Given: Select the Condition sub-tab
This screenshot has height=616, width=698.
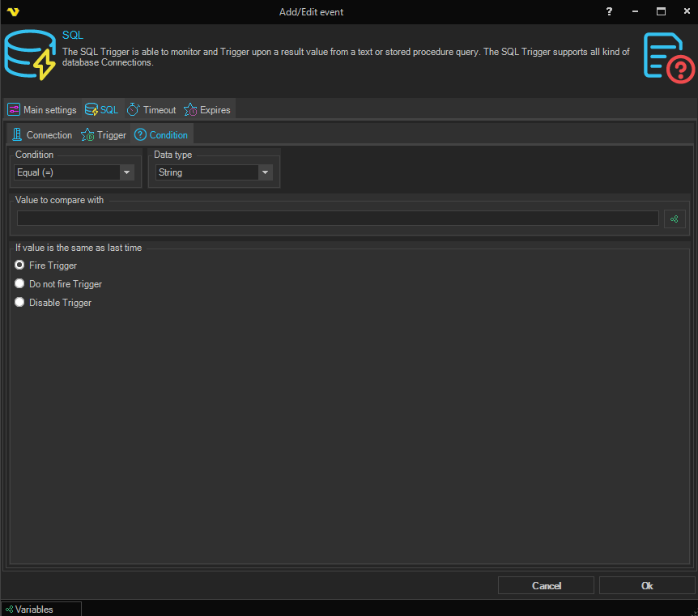Looking at the screenshot, I should click(x=161, y=135).
